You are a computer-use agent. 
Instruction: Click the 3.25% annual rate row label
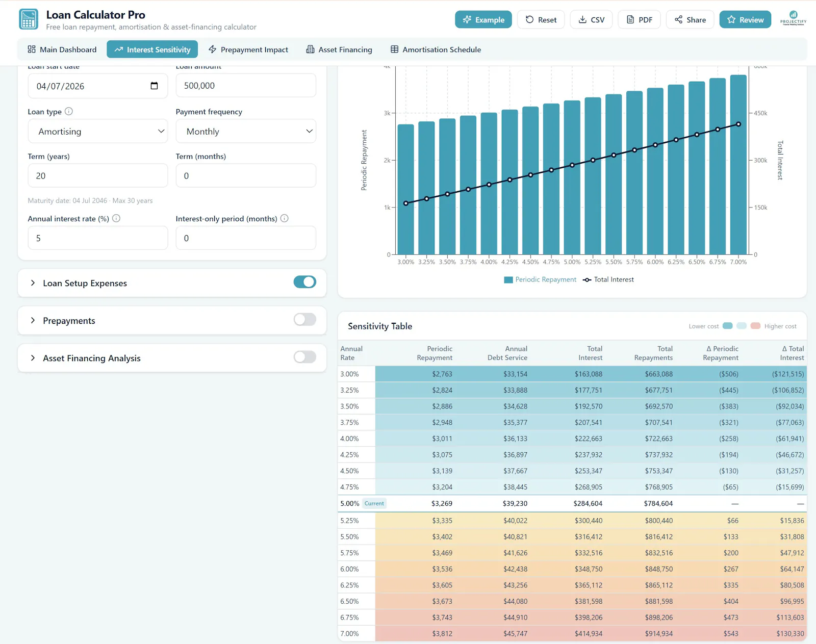click(350, 390)
